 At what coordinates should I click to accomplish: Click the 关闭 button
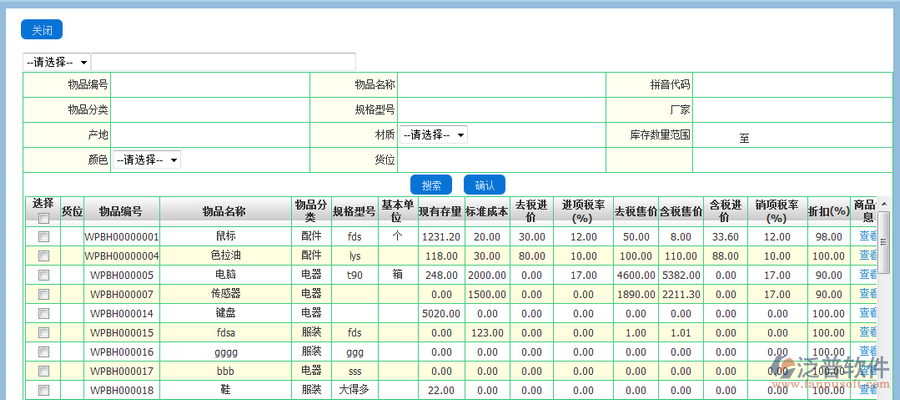(x=41, y=30)
